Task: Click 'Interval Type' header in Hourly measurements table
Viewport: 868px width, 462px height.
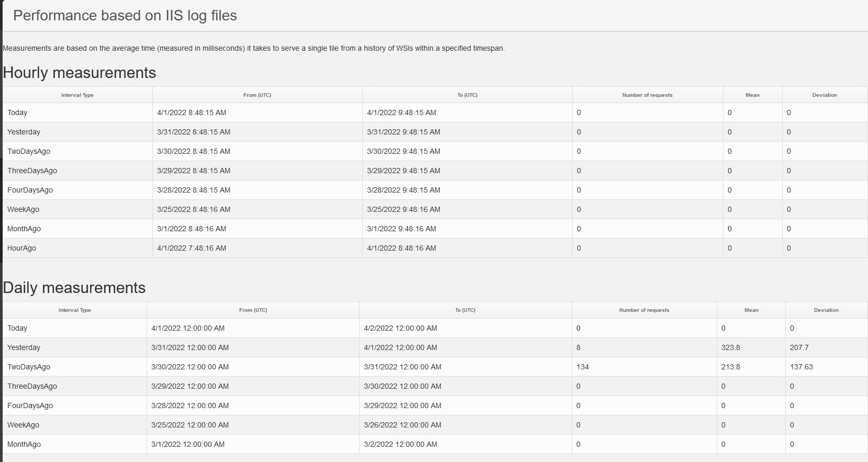Action: 77,95
